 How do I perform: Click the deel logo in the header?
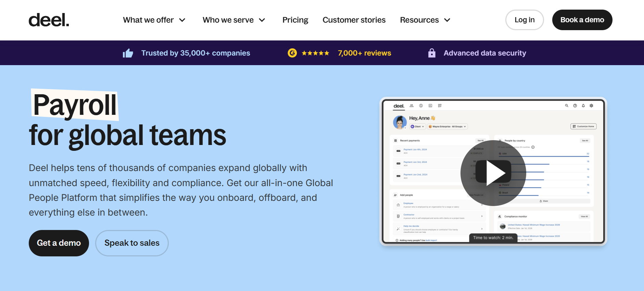[49, 20]
